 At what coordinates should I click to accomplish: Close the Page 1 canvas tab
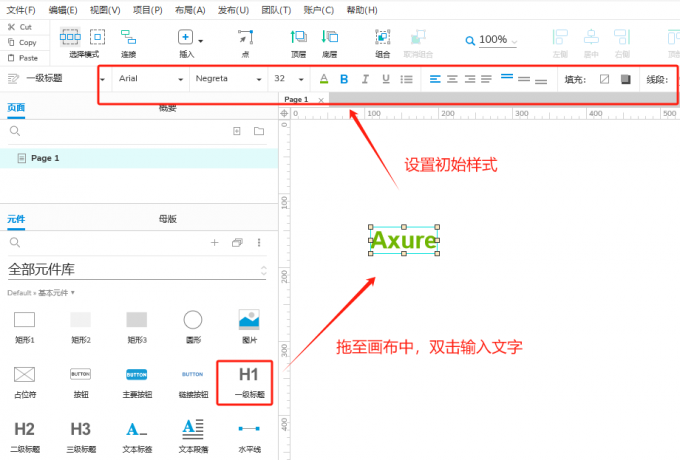pos(321,100)
